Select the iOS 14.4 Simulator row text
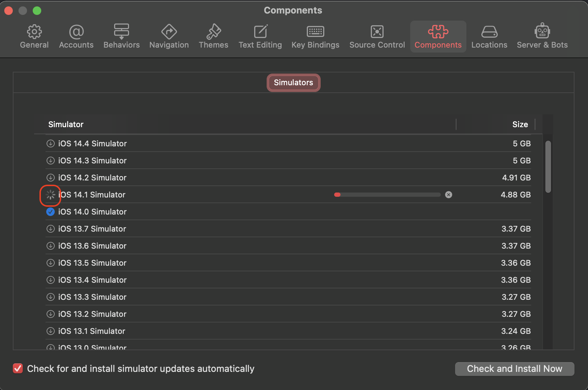Image resolution: width=588 pixels, height=390 pixels. [92, 143]
